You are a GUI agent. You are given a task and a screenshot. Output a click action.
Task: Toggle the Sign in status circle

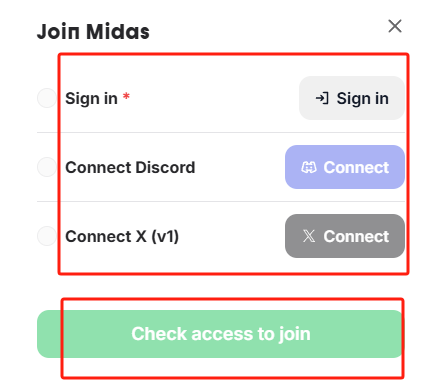tap(47, 98)
